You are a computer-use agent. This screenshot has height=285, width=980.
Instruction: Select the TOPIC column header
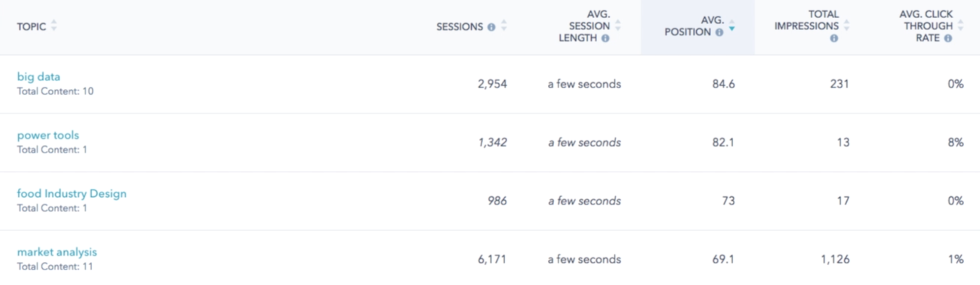(x=31, y=27)
